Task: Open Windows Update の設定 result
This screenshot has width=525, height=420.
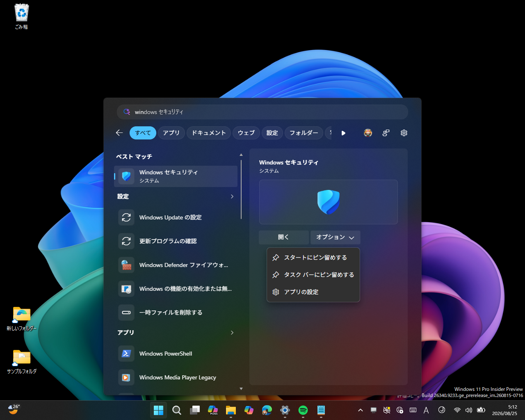Action: (176, 217)
